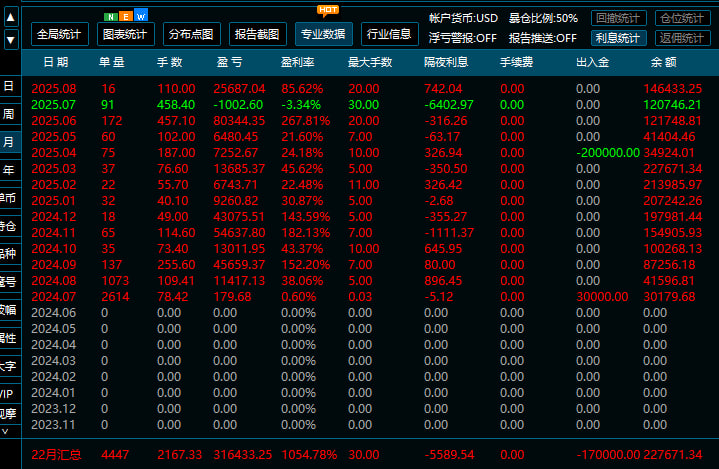The width and height of the screenshot is (719, 469).
Task: Sort by 单量 order count header
Action: [x=111, y=62]
